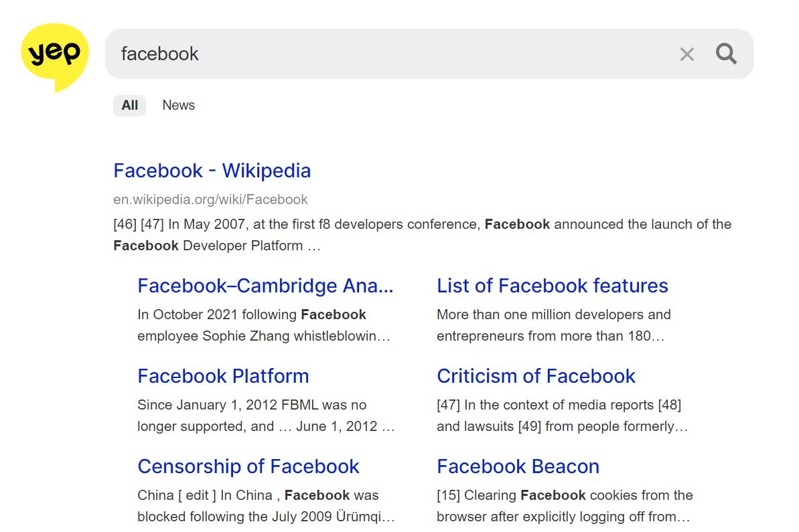
Task: Open the Censorship of Facebook link
Action: click(x=248, y=466)
